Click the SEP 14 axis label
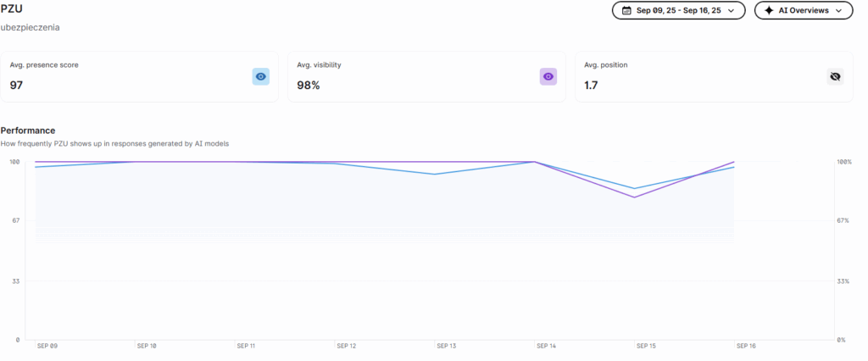 coord(546,346)
